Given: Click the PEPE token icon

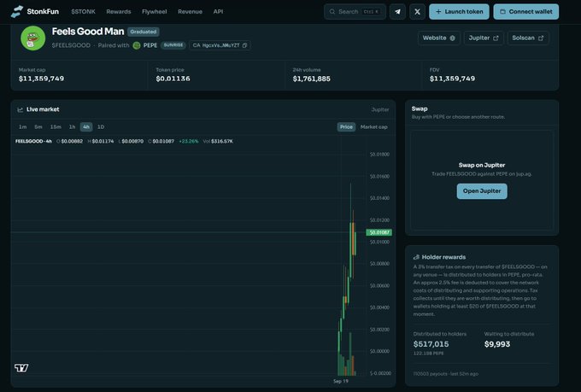Looking at the screenshot, I should point(137,45).
